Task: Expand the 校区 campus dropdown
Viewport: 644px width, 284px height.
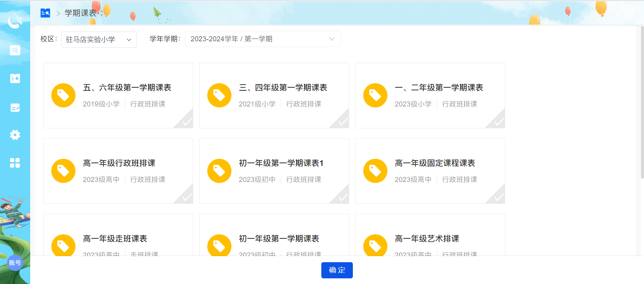Action: [x=99, y=40]
